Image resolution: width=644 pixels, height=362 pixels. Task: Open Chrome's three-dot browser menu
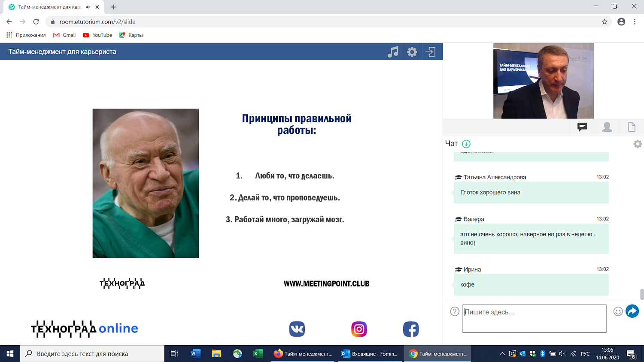[x=634, y=21]
